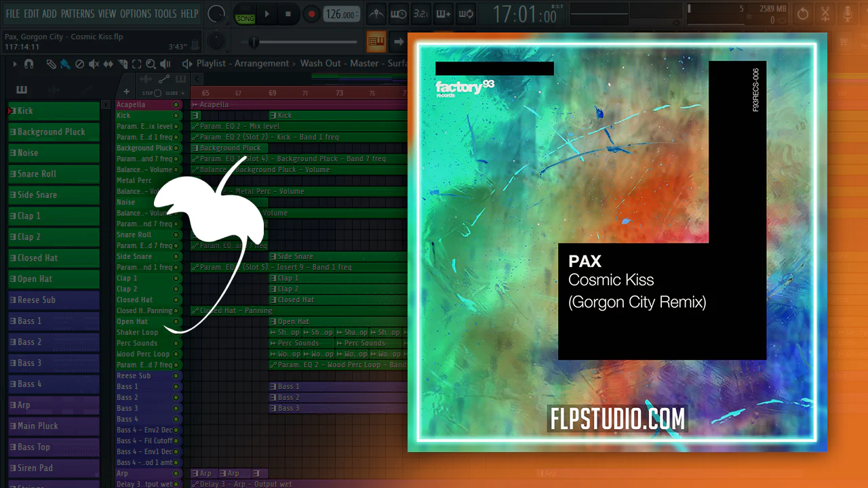Open the View menu
The image size is (868, 488).
pos(107,14)
